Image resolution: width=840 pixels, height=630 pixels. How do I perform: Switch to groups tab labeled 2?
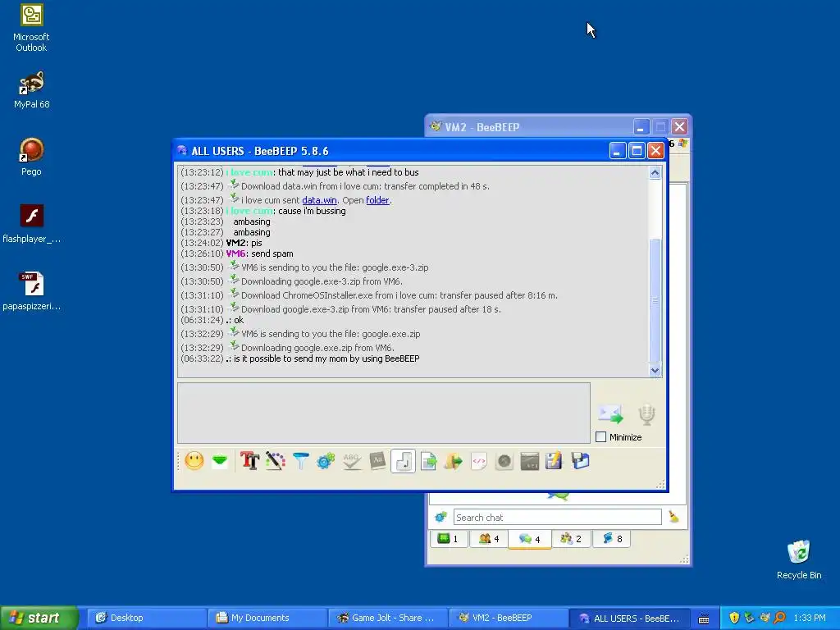(571, 539)
